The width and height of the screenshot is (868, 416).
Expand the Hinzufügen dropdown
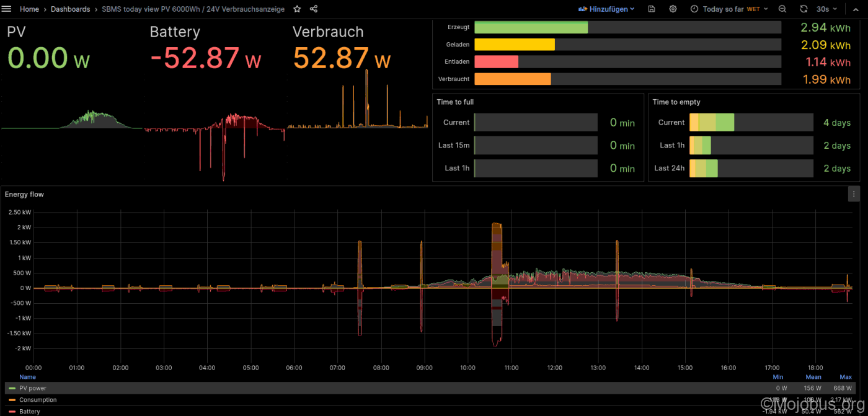tap(606, 9)
